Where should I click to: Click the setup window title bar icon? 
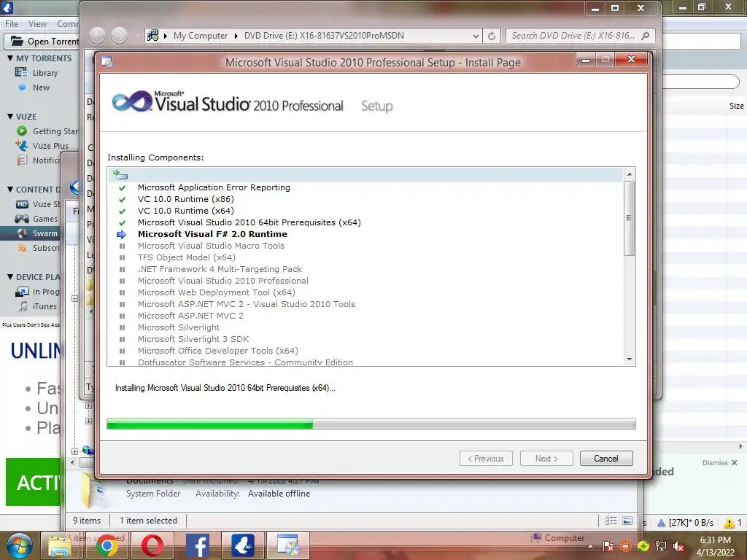tap(107, 62)
